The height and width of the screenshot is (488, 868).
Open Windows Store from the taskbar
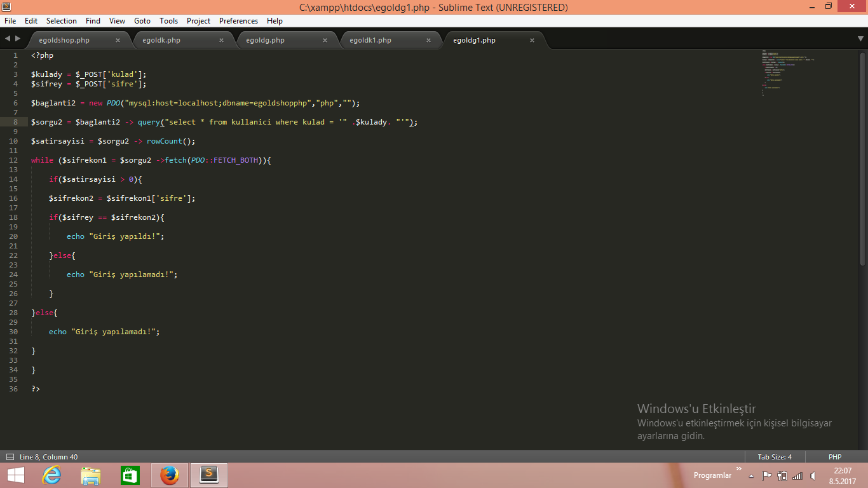coord(130,475)
